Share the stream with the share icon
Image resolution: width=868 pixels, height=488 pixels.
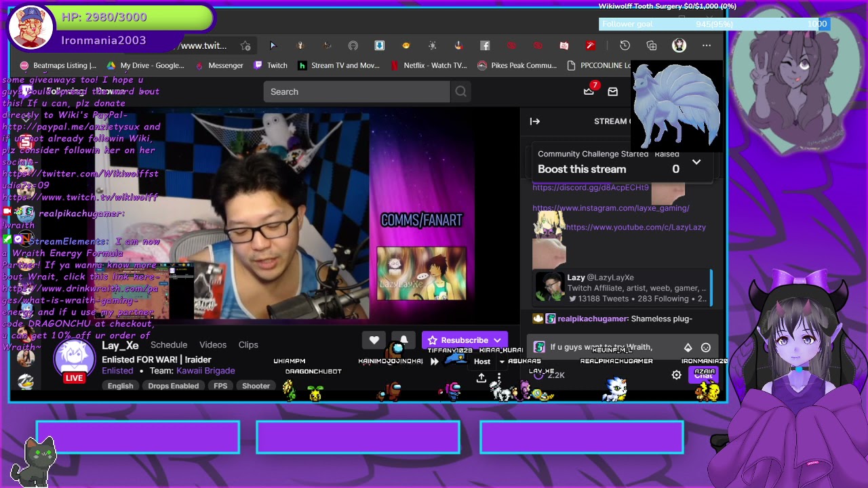481,377
